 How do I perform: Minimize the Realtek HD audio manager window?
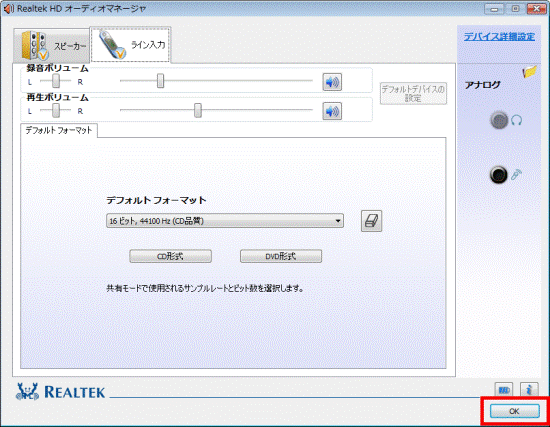click(494, 8)
